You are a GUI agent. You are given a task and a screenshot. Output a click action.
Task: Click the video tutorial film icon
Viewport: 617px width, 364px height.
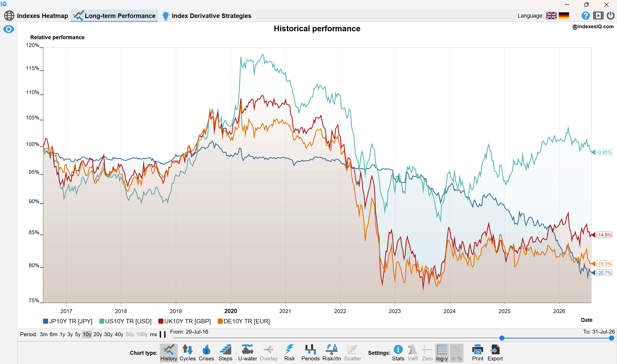(x=598, y=16)
